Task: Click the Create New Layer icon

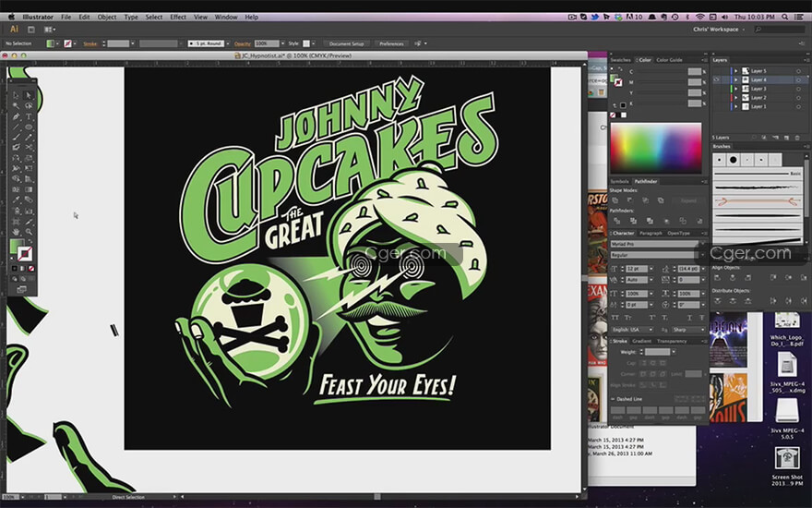Action: click(786, 138)
